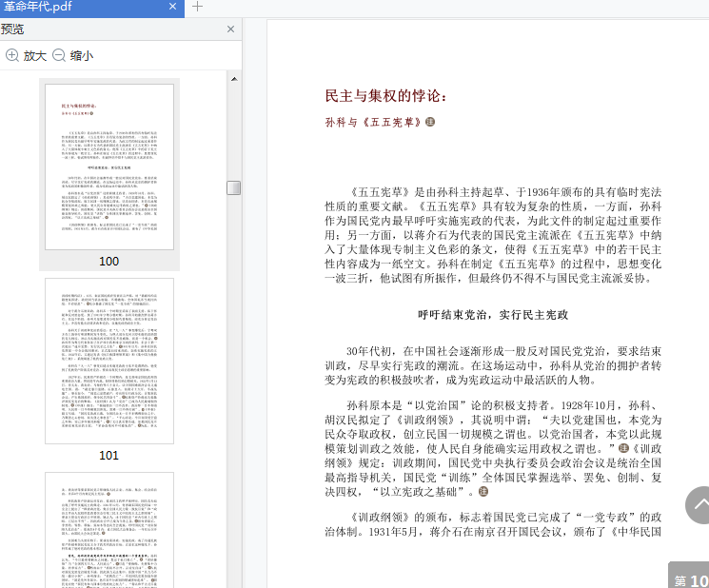Click the footnote marker before 《训政纲领》规定
709x588 pixels.
pos(623,448)
